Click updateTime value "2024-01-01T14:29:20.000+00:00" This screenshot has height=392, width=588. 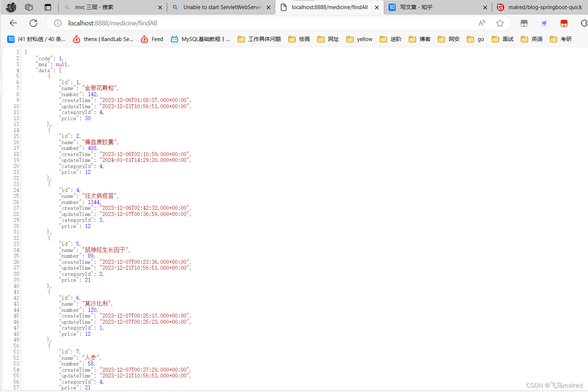pos(144,160)
